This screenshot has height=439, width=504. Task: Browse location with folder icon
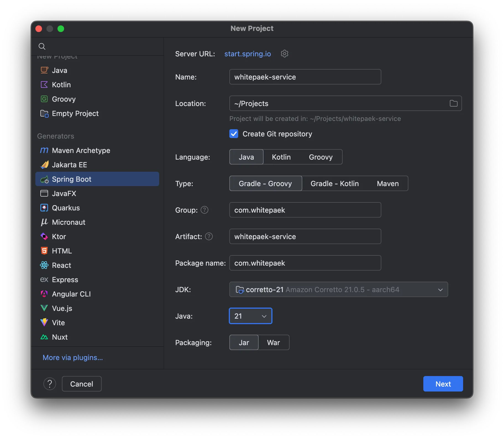tap(453, 103)
